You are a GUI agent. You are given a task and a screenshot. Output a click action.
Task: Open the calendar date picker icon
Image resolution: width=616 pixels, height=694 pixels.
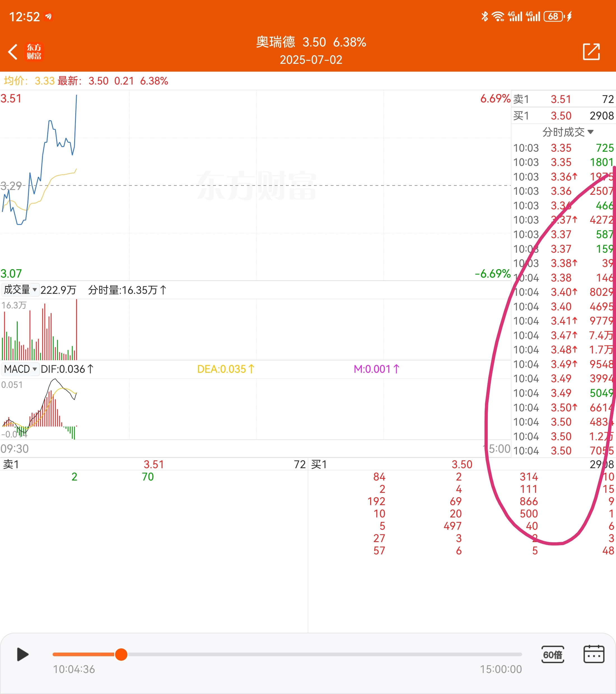tap(594, 654)
